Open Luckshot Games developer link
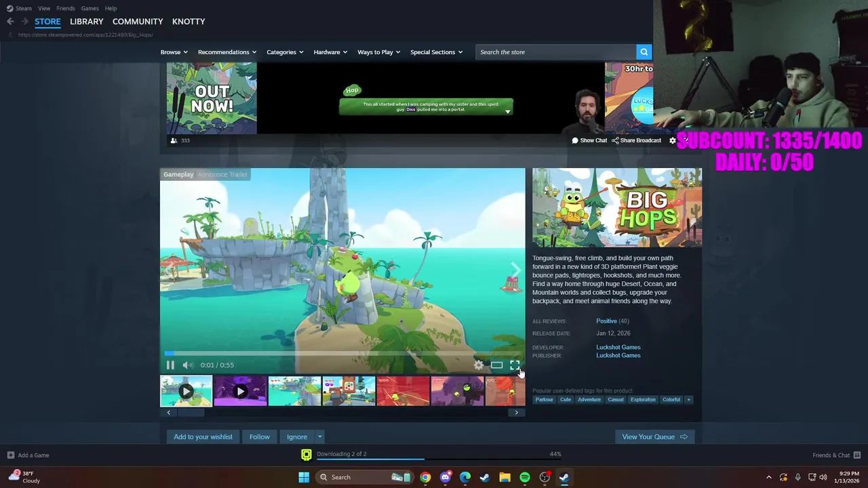Screen dimensions: 868x488 pyautogui.click(x=618, y=347)
